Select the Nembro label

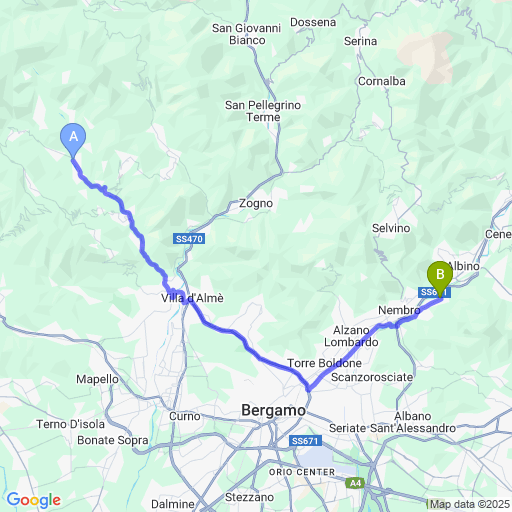click(x=399, y=310)
